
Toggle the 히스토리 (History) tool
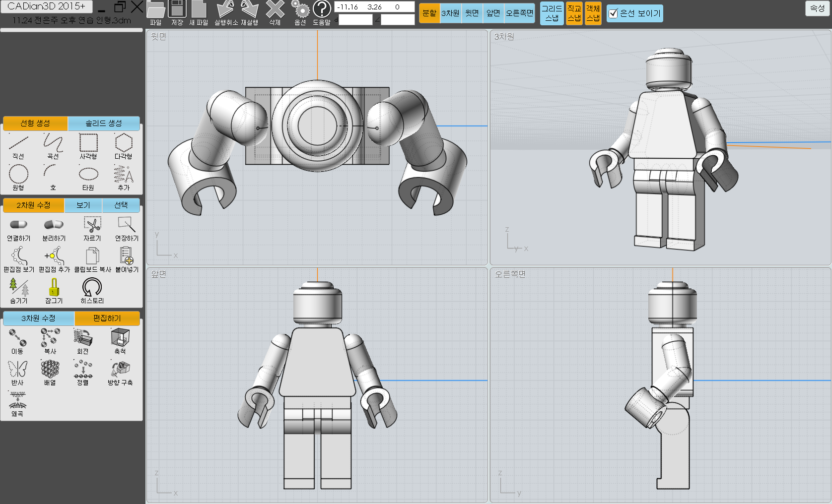(x=92, y=287)
